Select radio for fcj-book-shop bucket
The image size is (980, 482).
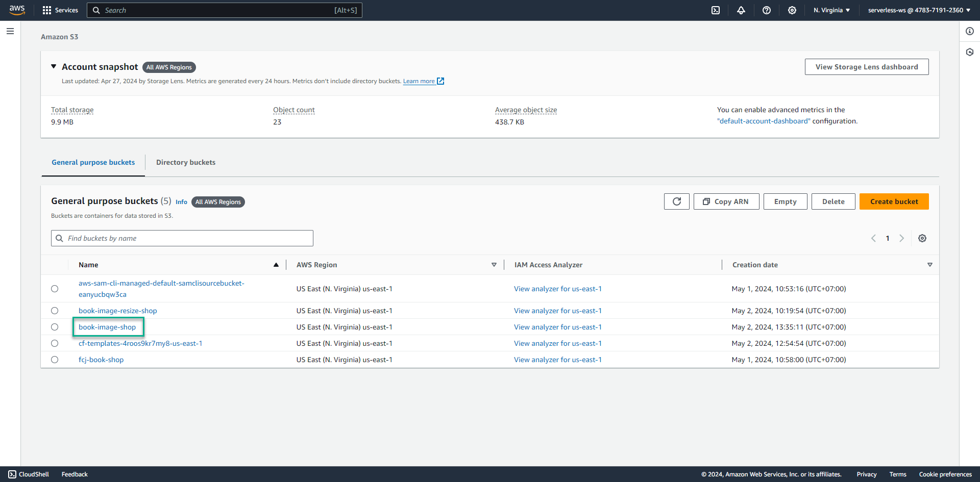pyautogui.click(x=55, y=360)
